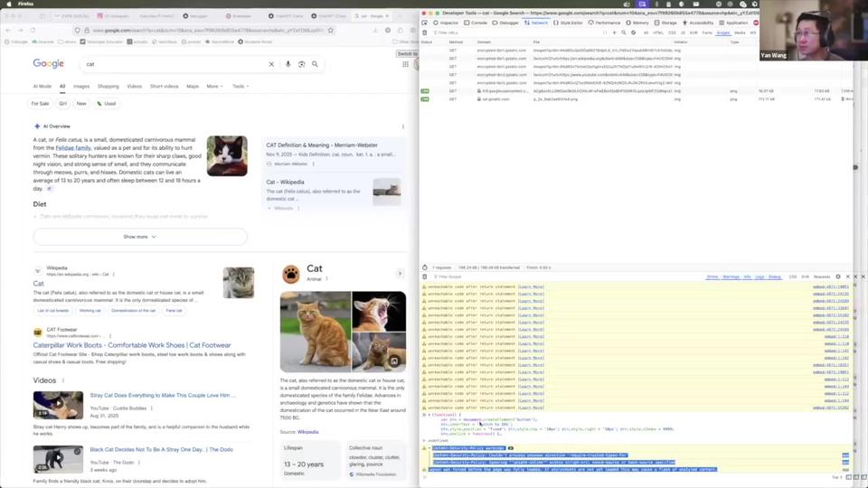Expand the function code entry in the console
The height and width of the screenshot is (488, 868).
[x=429, y=415]
